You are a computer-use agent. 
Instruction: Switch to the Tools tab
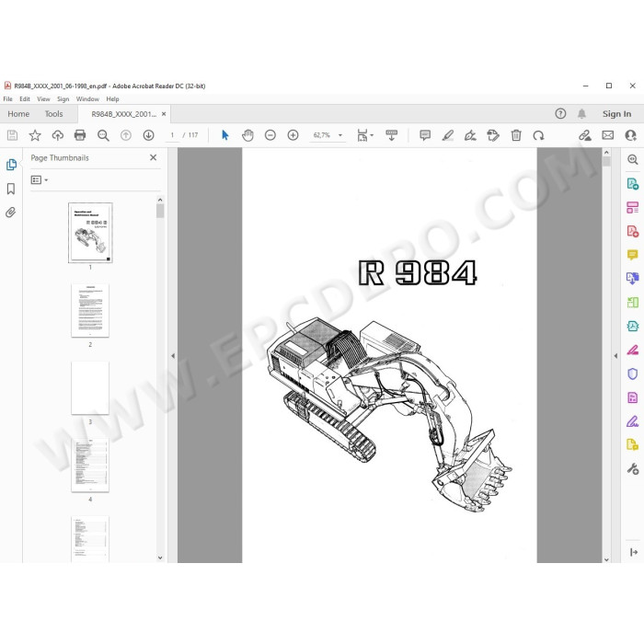tap(53, 114)
